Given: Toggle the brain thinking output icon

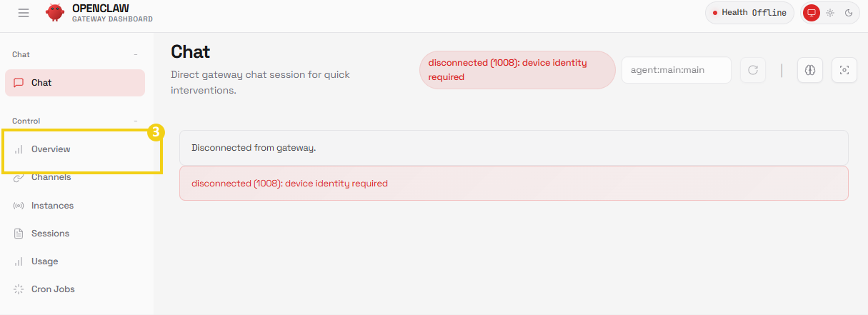Looking at the screenshot, I should coord(810,70).
